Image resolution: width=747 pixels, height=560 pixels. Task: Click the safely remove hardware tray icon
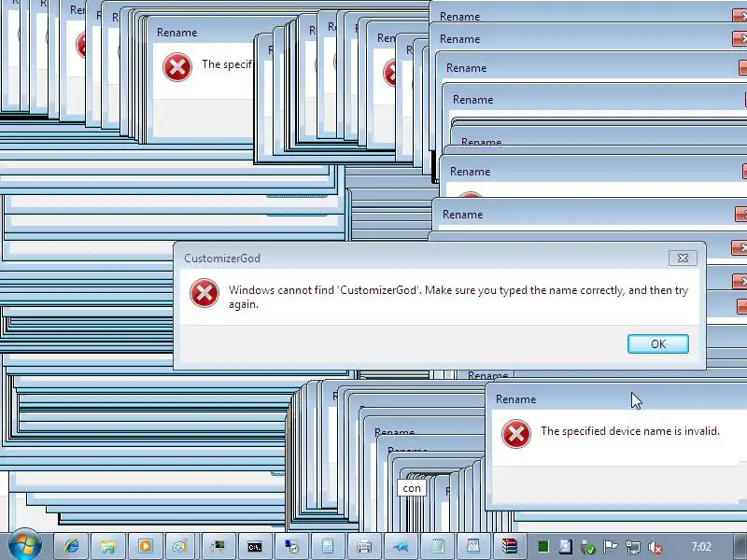coord(588,547)
